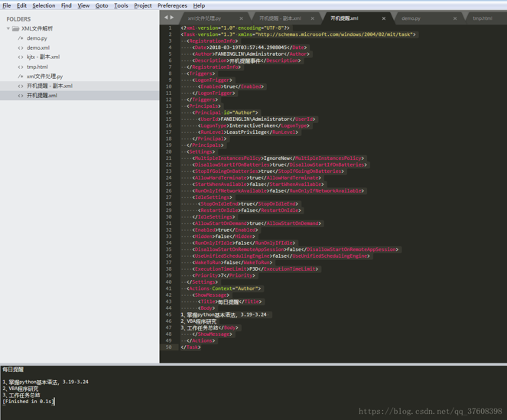Open the Preferences menu
This screenshot has width=507, height=420.
[172, 5]
